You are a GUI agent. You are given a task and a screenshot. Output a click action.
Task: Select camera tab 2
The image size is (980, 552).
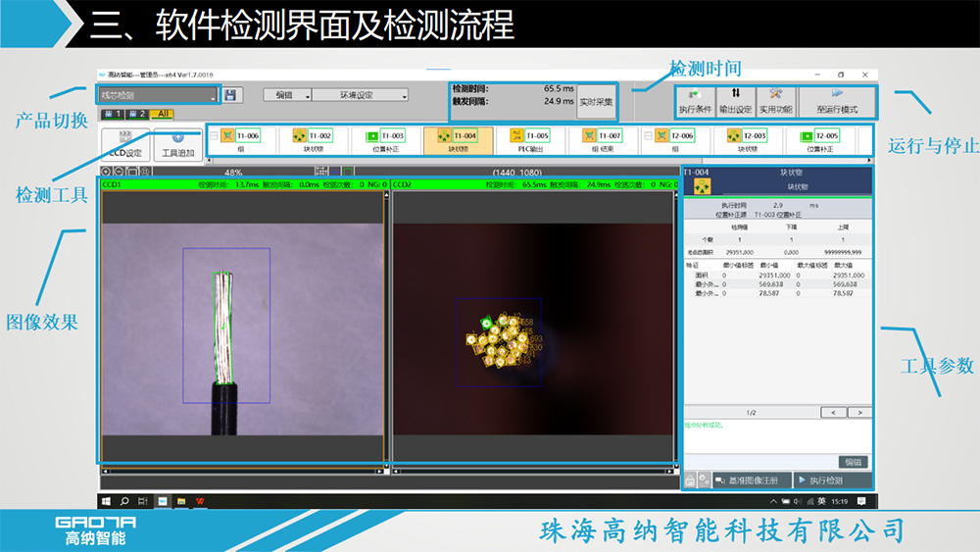(x=136, y=114)
